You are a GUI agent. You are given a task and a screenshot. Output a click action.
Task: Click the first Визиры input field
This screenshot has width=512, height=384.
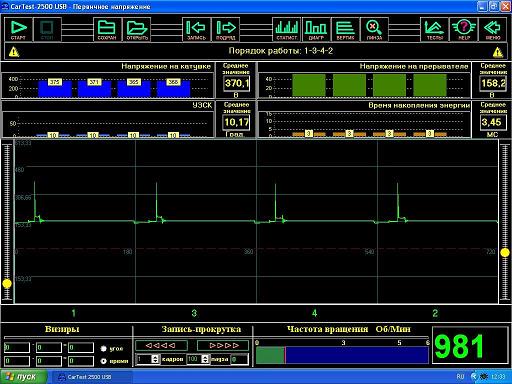[x=17, y=348]
